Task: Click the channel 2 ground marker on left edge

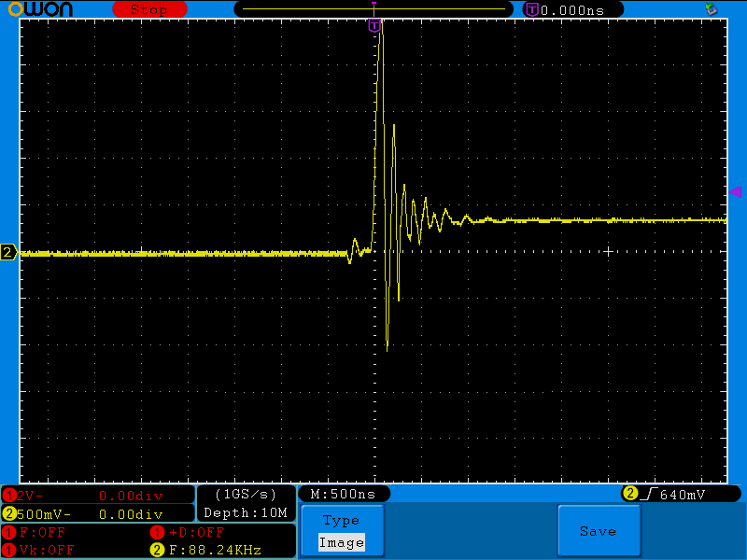Action: point(8,252)
